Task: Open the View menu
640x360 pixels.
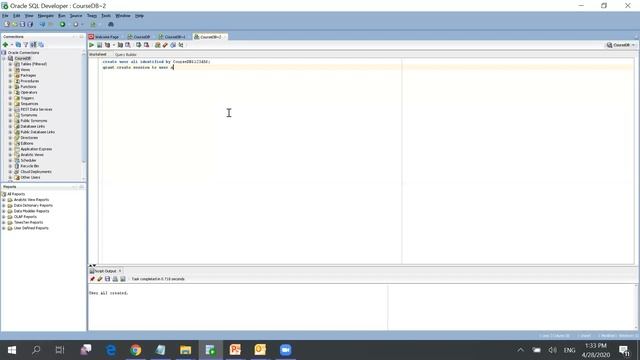Action: (x=29, y=16)
